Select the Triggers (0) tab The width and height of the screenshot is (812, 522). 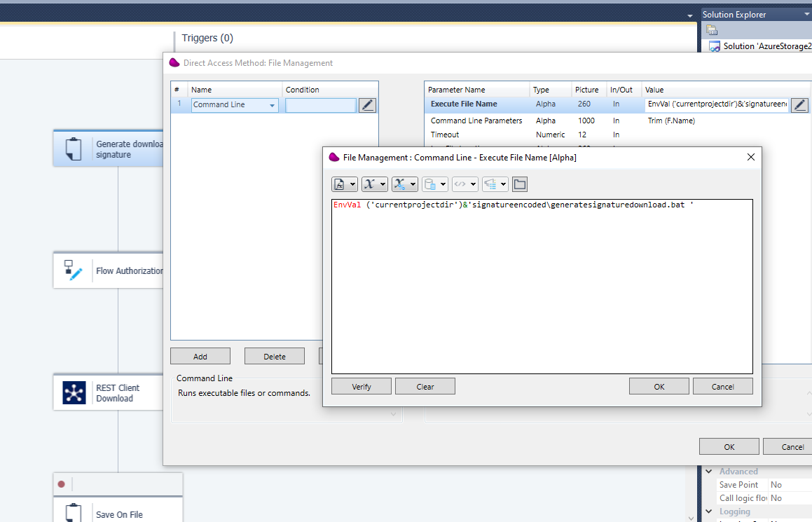207,38
